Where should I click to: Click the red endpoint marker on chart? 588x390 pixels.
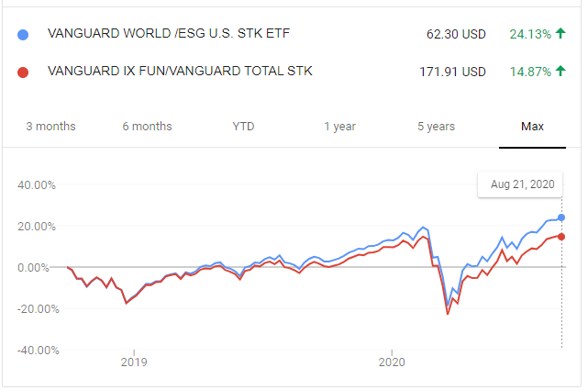(560, 237)
